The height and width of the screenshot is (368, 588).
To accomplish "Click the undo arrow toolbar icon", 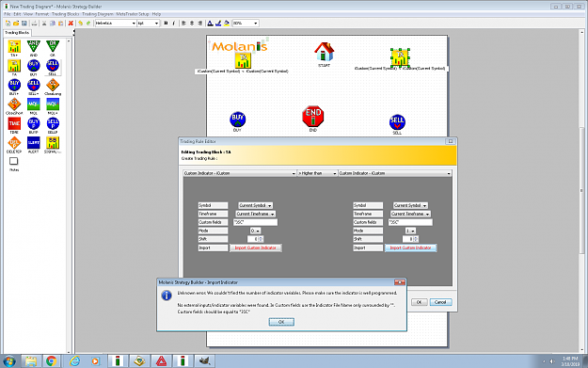I will click(x=80, y=24).
